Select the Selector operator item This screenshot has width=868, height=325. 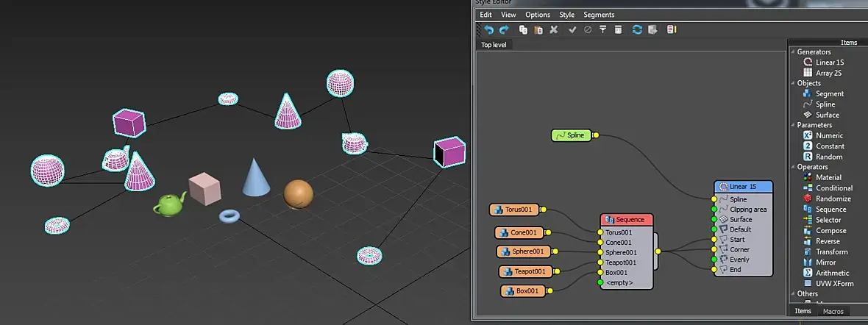(x=822, y=220)
